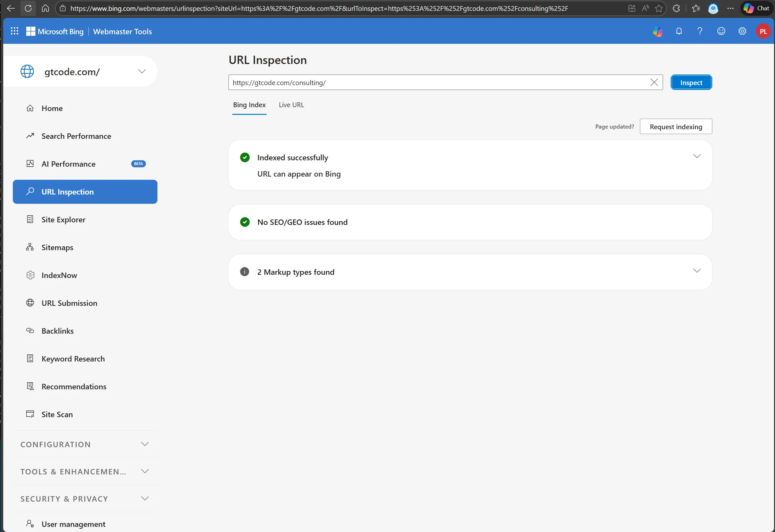Open Site Explorer in the sidebar

tap(63, 220)
